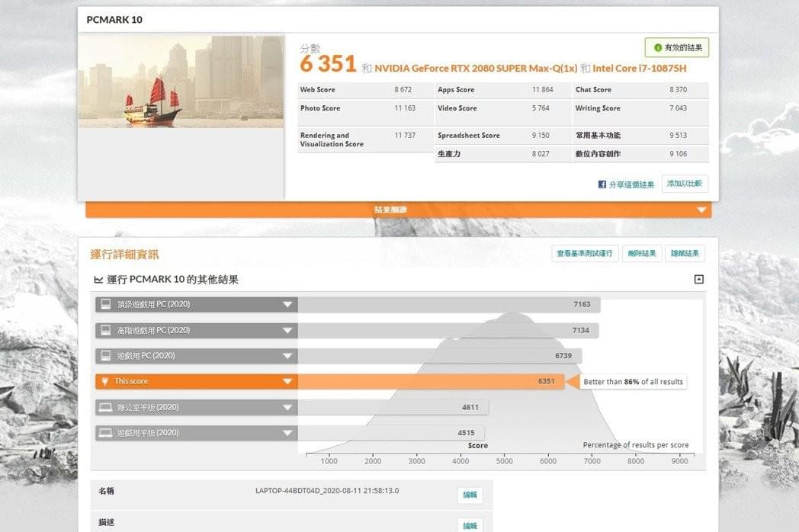Expand the top gaming PC 7163 row dropdown
This screenshot has width=799, height=532.
point(287,305)
